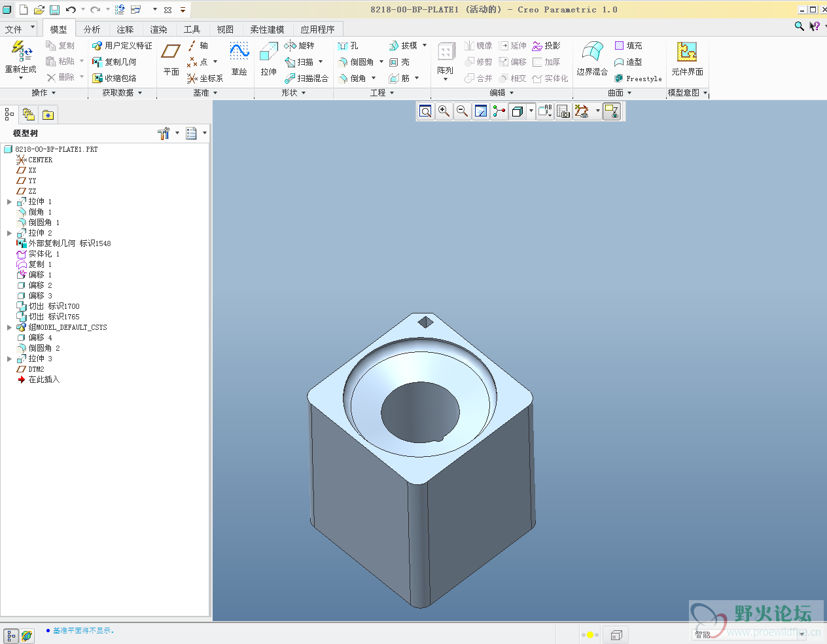
Task: Open the Freestyle surface tool
Action: click(x=638, y=78)
